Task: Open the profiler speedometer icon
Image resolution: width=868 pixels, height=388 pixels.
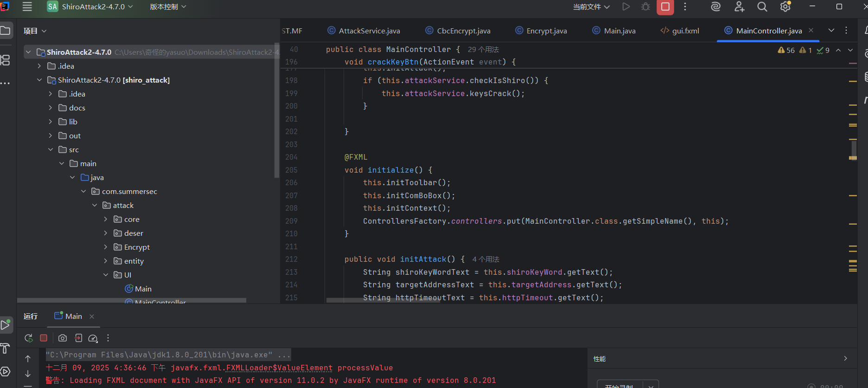Action: 93,338
